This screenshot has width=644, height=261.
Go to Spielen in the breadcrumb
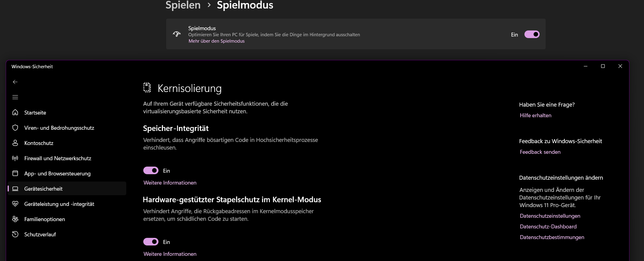[183, 5]
